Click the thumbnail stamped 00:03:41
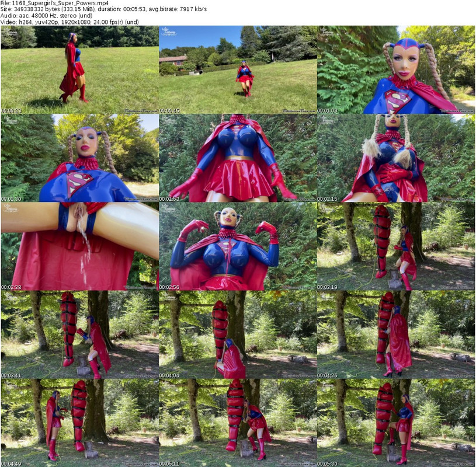Image resolution: width=476 pixels, height=467 pixels. (79, 334)
